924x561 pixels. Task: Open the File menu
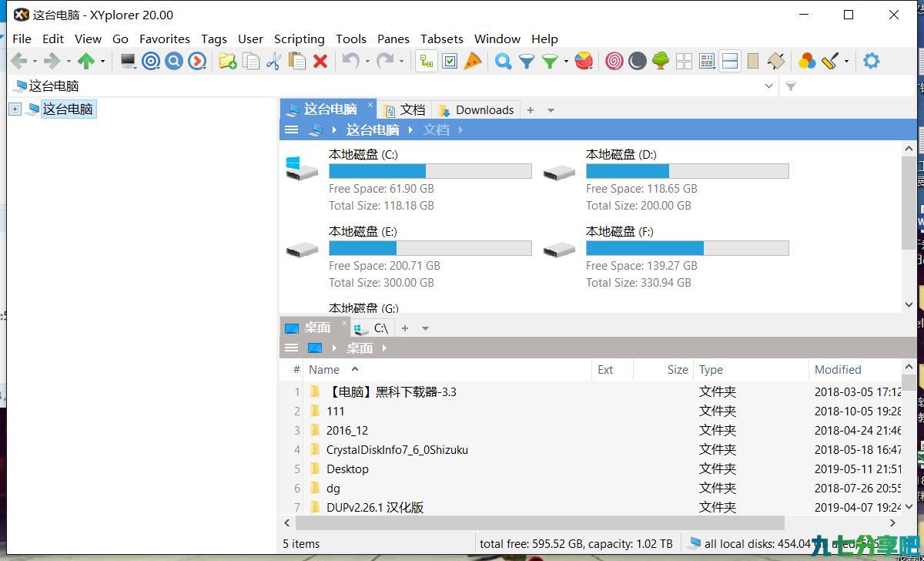[22, 39]
